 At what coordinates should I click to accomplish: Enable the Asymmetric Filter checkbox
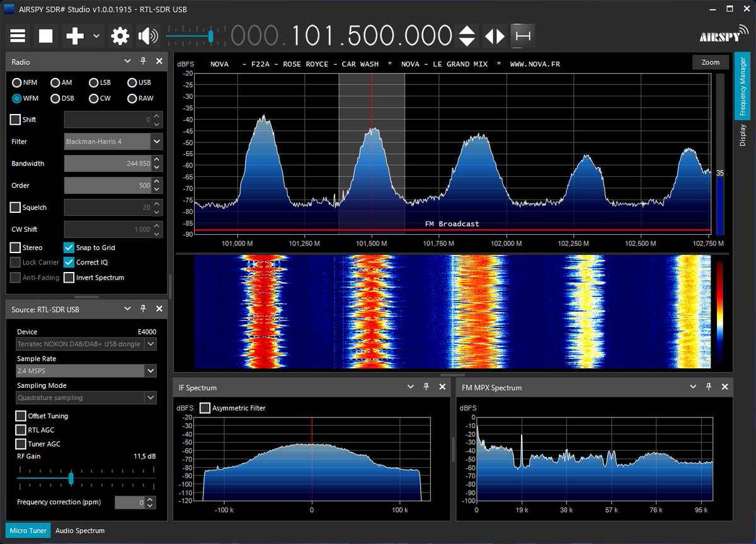[x=205, y=408]
